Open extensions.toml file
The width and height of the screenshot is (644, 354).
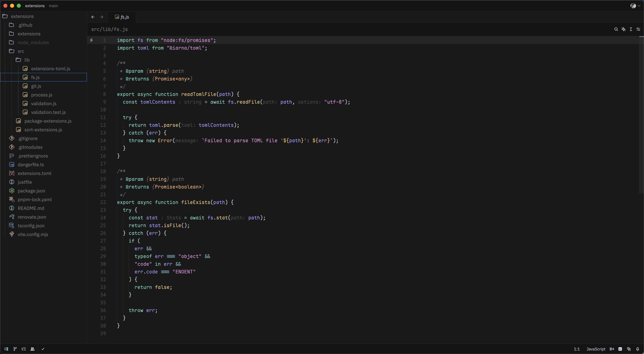pos(43,173)
